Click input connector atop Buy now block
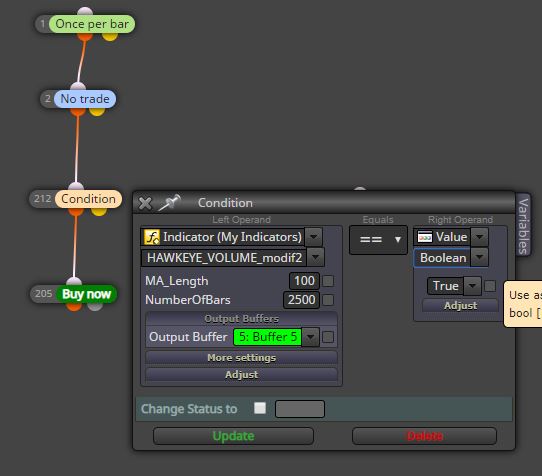The width and height of the screenshot is (542, 476). (x=74, y=282)
